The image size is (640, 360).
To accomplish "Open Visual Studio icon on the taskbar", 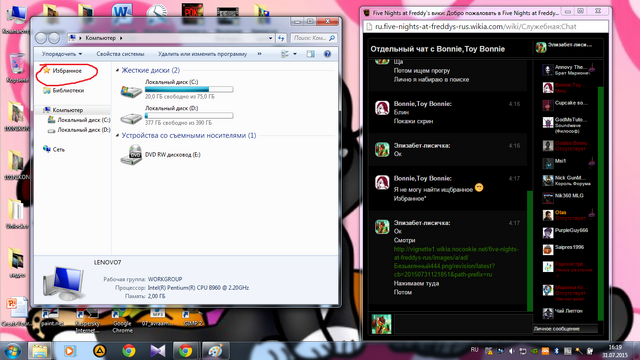I will 158,351.
